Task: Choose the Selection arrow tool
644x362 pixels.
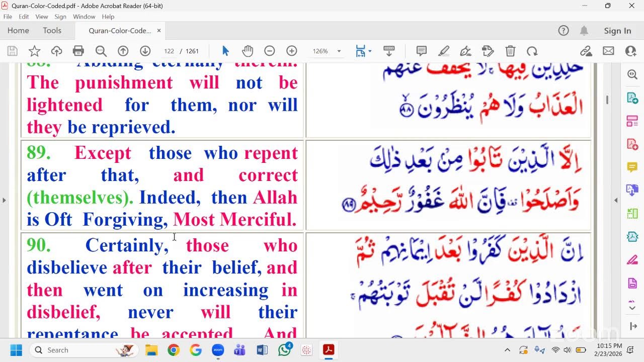Action: click(225, 51)
